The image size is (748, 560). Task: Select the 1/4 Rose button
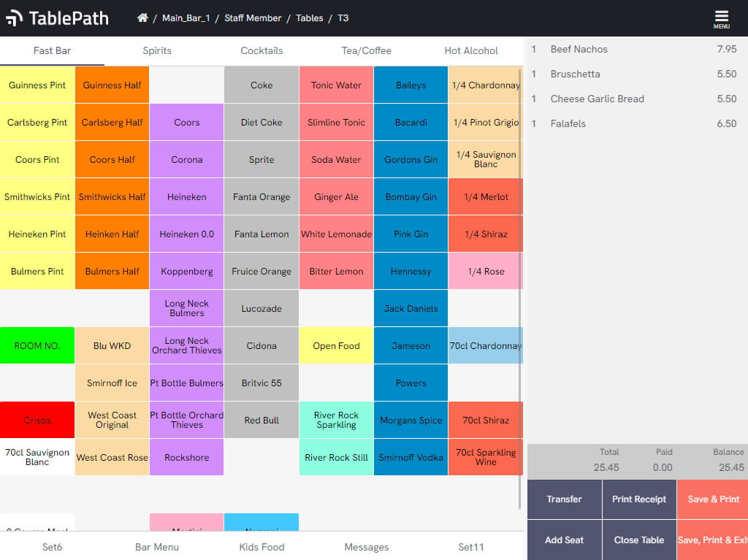pos(486,271)
